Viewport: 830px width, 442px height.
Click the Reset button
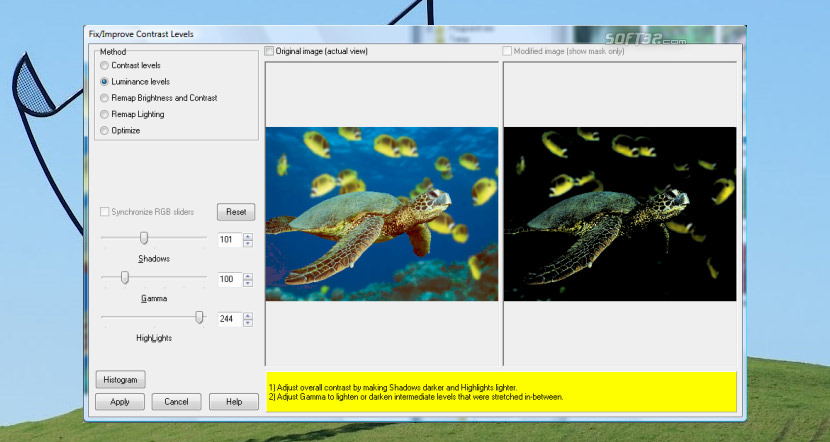[x=236, y=212]
